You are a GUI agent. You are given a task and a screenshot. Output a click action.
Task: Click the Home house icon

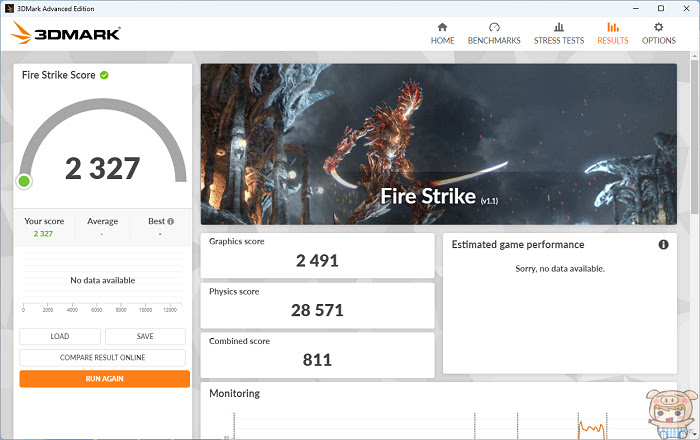click(442, 27)
